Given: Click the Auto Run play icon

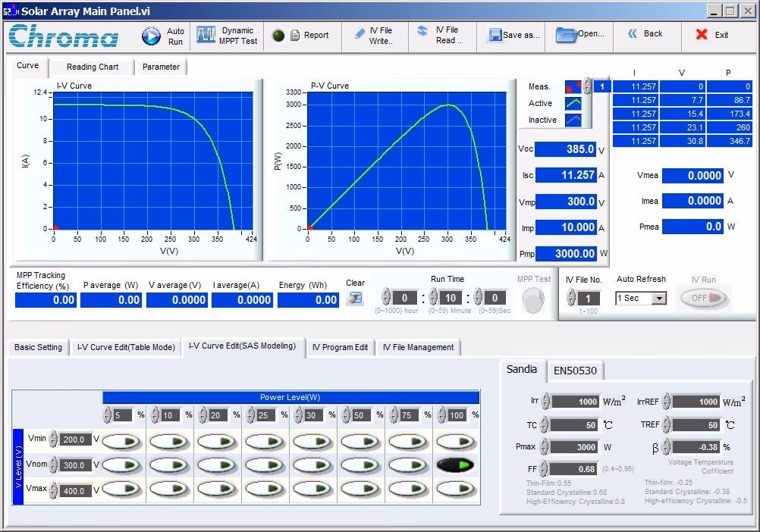Looking at the screenshot, I should pyautogui.click(x=152, y=36).
